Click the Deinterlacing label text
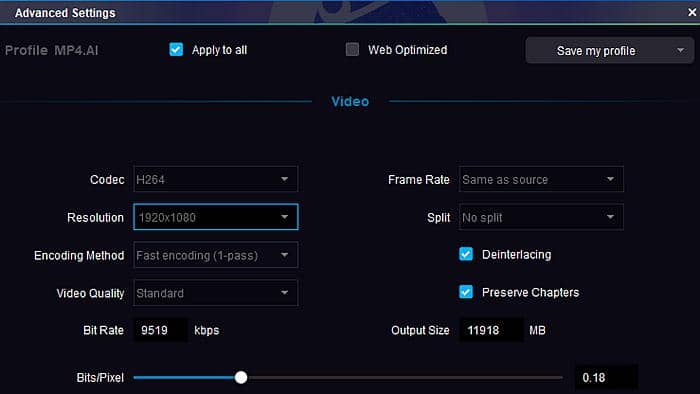The image size is (700, 394). (517, 254)
